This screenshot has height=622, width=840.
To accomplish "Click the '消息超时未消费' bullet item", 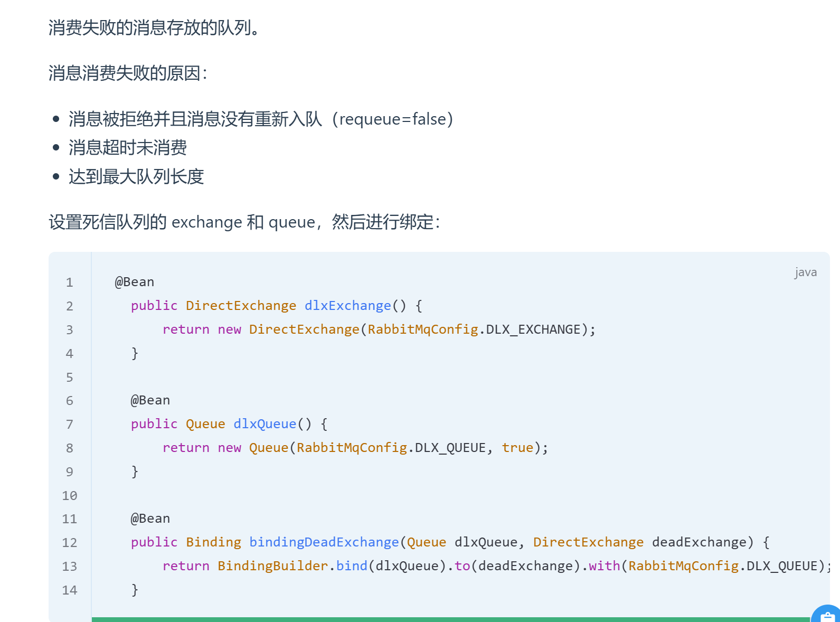I will 128,148.
